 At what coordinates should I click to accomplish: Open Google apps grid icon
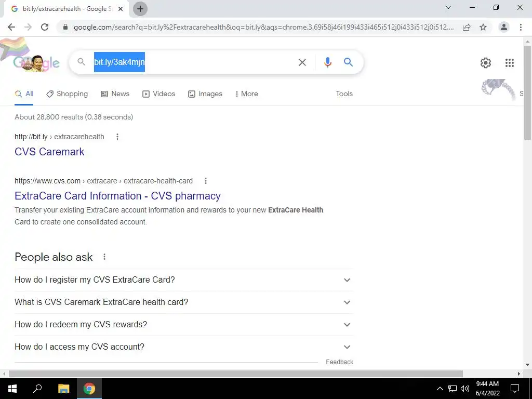[x=509, y=63]
